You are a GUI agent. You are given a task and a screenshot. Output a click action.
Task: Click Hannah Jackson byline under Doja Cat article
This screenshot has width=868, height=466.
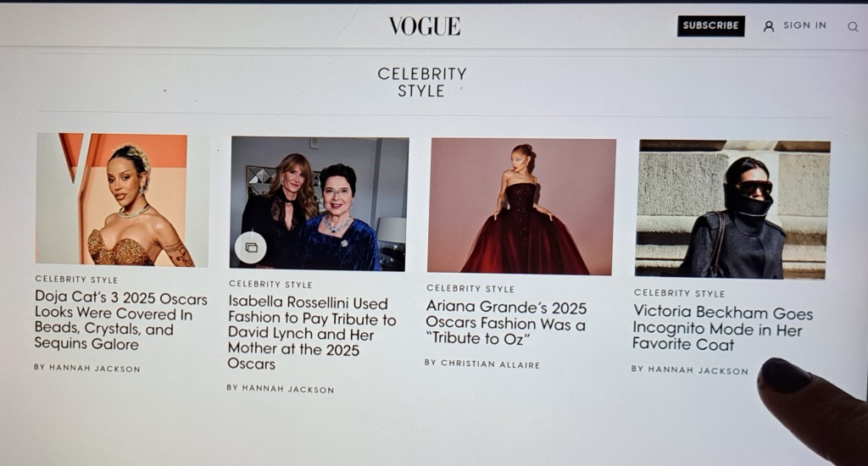[x=87, y=368]
